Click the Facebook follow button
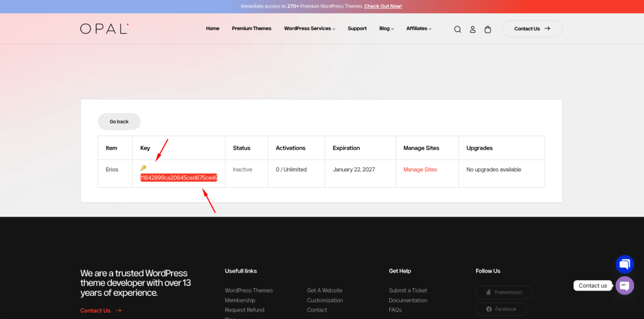The height and width of the screenshot is (319, 644). coord(501,309)
